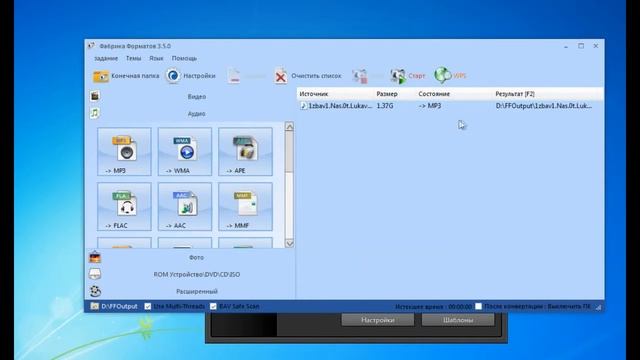Image resolution: width=640 pixels, height=360 pixels.
Task: Click the folder icon beside D:\FFOutput
Action: point(95,306)
